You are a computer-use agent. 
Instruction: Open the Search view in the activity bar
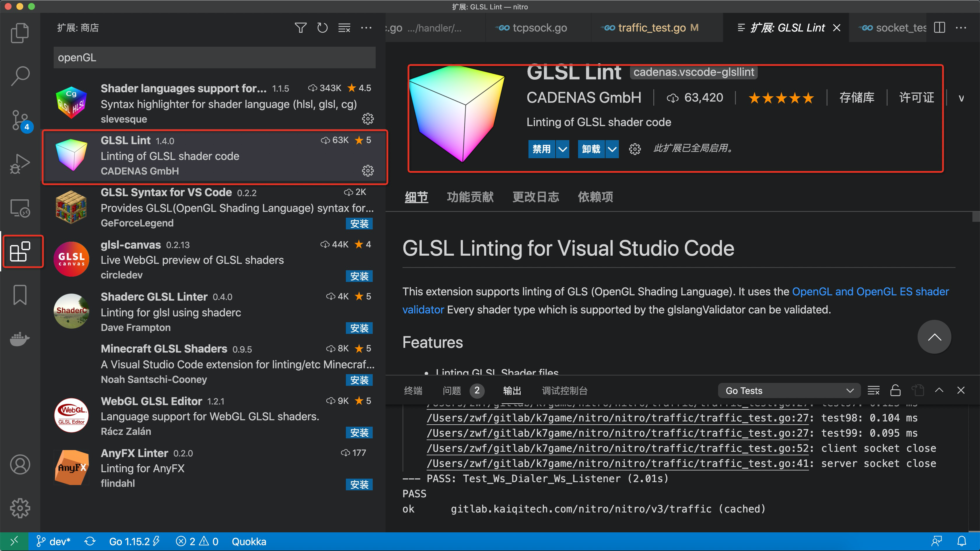pyautogui.click(x=20, y=76)
